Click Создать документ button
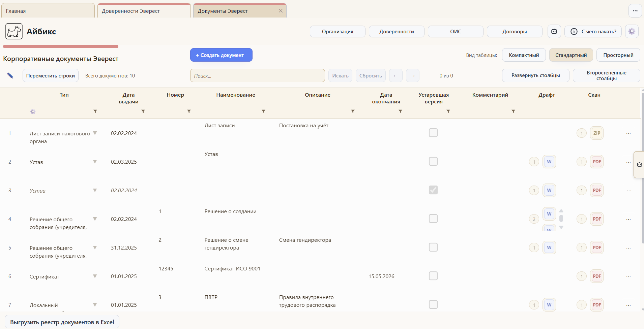The width and height of the screenshot is (644, 329). click(x=221, y=55)
